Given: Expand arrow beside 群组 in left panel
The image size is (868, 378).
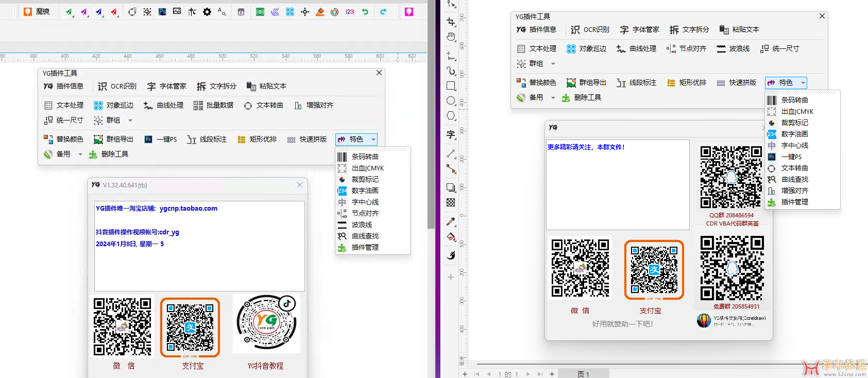Looking at the screenshot, I should [x=130, y=121].
